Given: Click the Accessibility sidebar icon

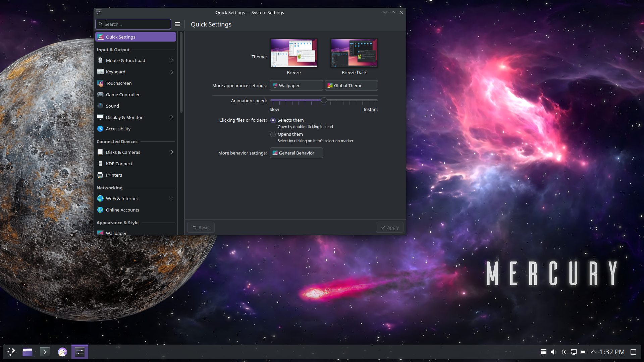Looking at the screenshot, I should (x=100, y=129).
